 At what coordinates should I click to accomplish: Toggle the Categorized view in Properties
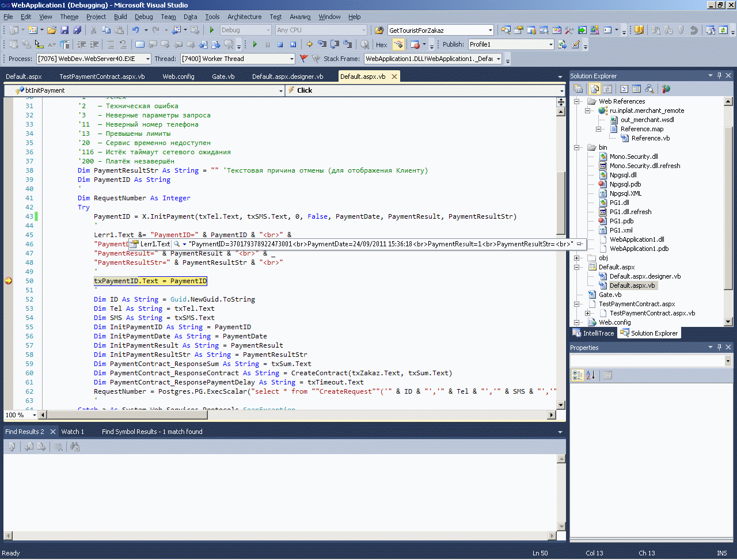click(577, 375)
